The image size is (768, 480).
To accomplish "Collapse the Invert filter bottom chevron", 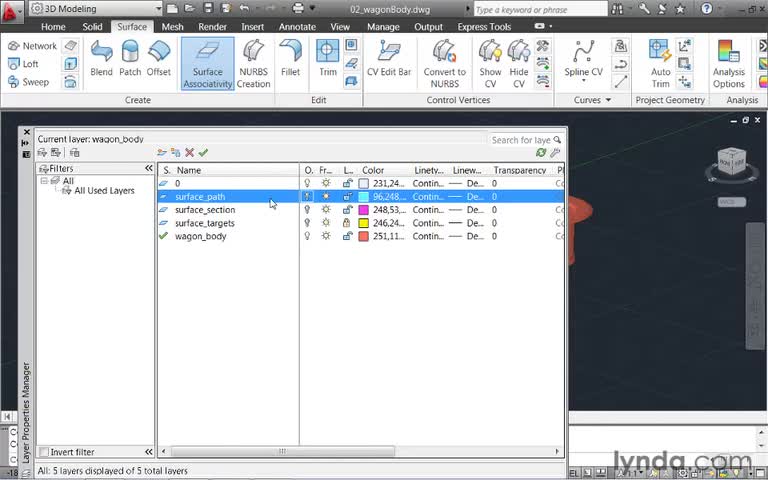I will (x=149, y=452).
